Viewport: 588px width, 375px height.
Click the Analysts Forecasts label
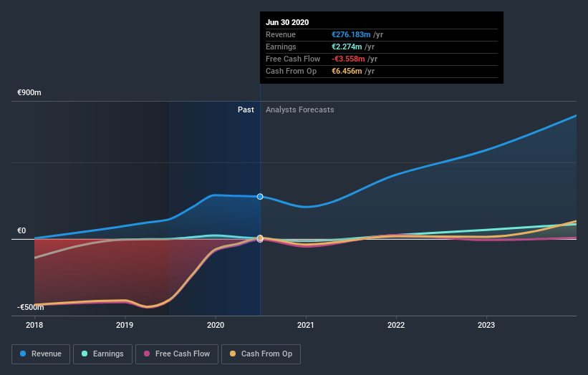[299, 109]
